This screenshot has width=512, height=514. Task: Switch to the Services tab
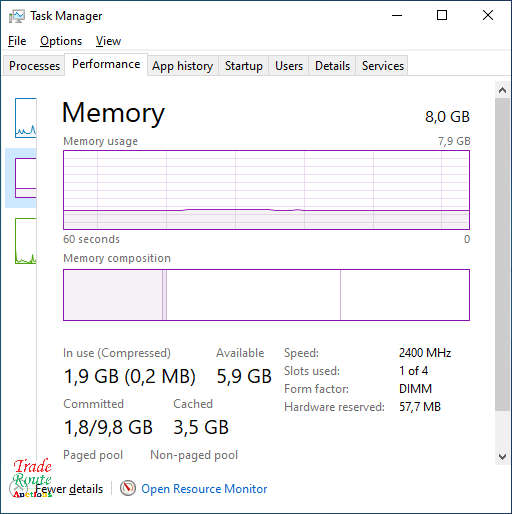click(x=383, y=66)
